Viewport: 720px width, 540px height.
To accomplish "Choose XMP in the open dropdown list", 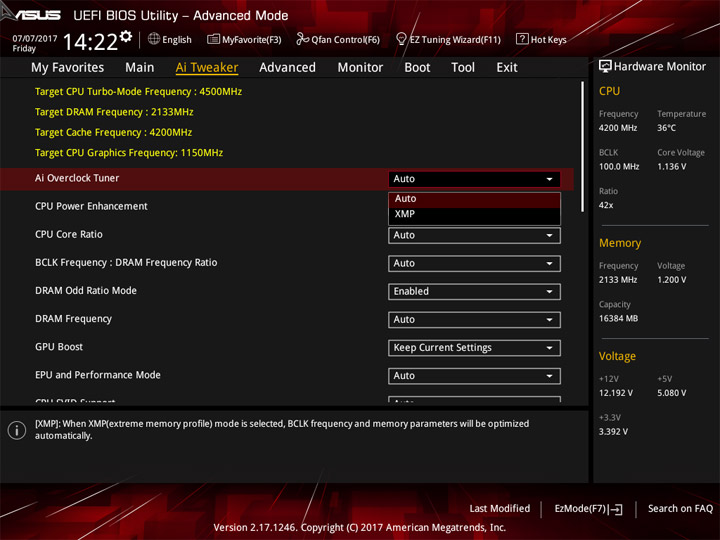I will (474, 214).
